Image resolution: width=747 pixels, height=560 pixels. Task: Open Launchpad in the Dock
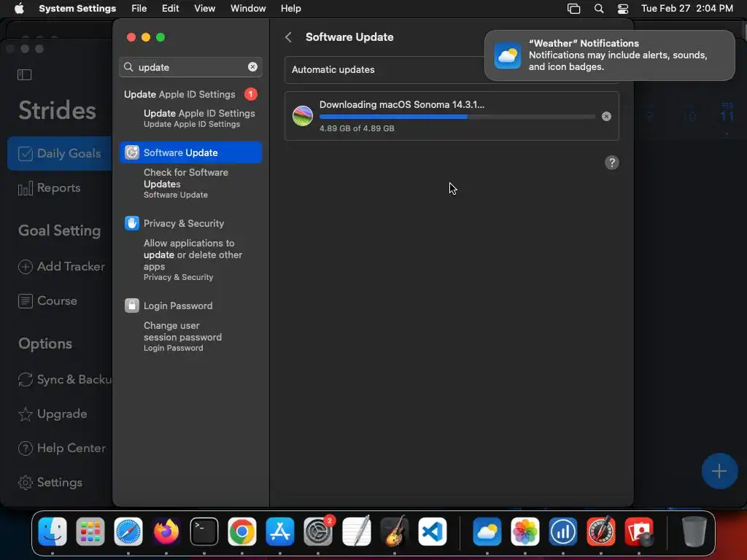(x=90, y=532)
